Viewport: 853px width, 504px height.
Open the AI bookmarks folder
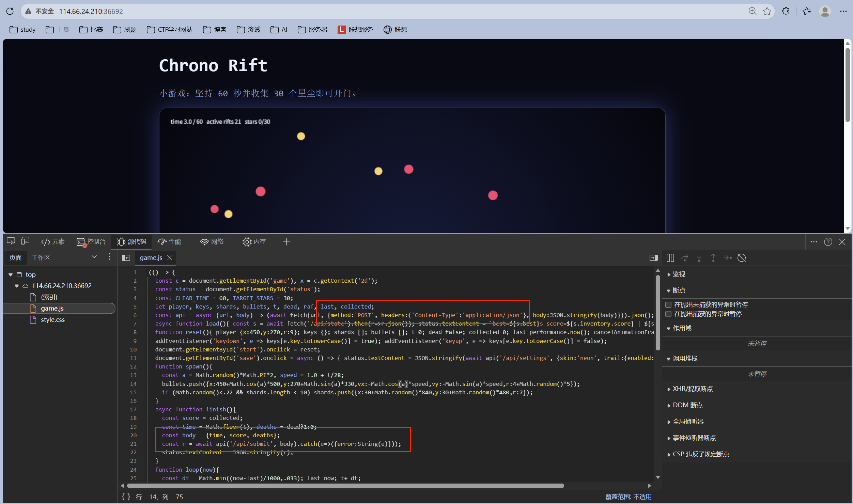click(x=279, y=30)
